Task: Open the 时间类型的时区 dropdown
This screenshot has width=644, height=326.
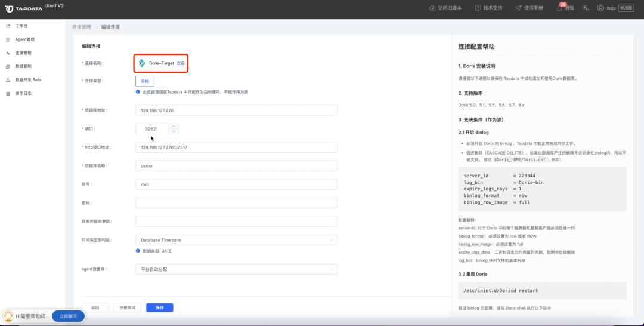Action: tap(236, 240)
